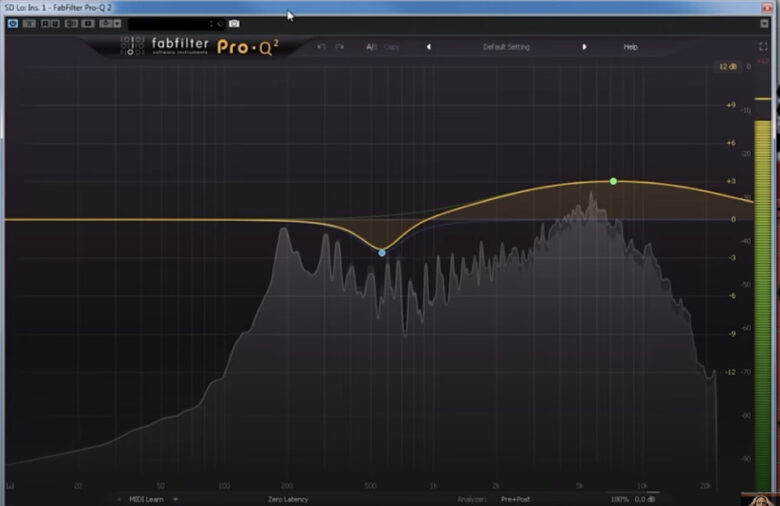The width and height of the screenshot is (780, 506).
Task: Click the redo arrow icon
Action: [339, 47]
